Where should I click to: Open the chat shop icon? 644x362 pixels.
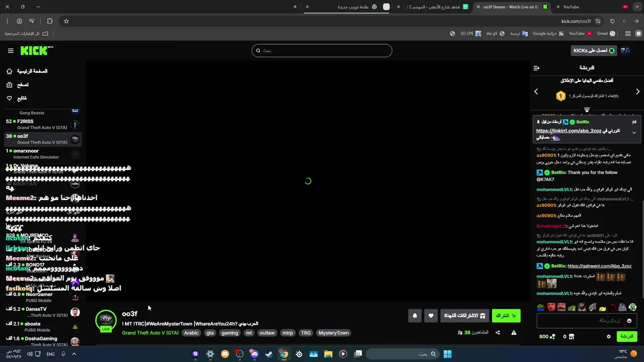(572, 336)
